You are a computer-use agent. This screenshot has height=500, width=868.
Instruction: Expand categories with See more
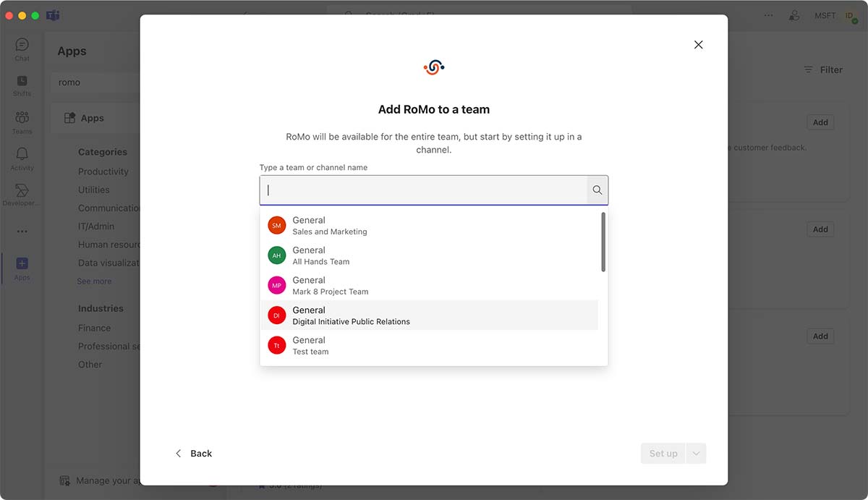click(95, 281)
